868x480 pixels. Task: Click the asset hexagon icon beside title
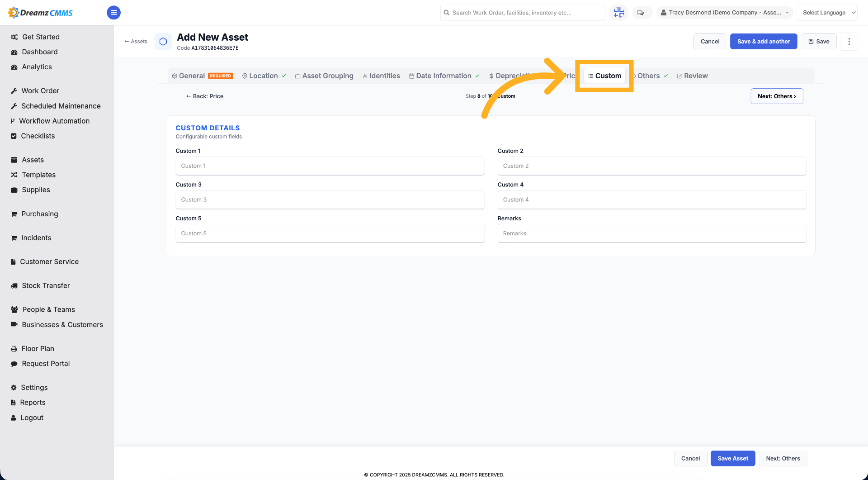click(163, 41)
